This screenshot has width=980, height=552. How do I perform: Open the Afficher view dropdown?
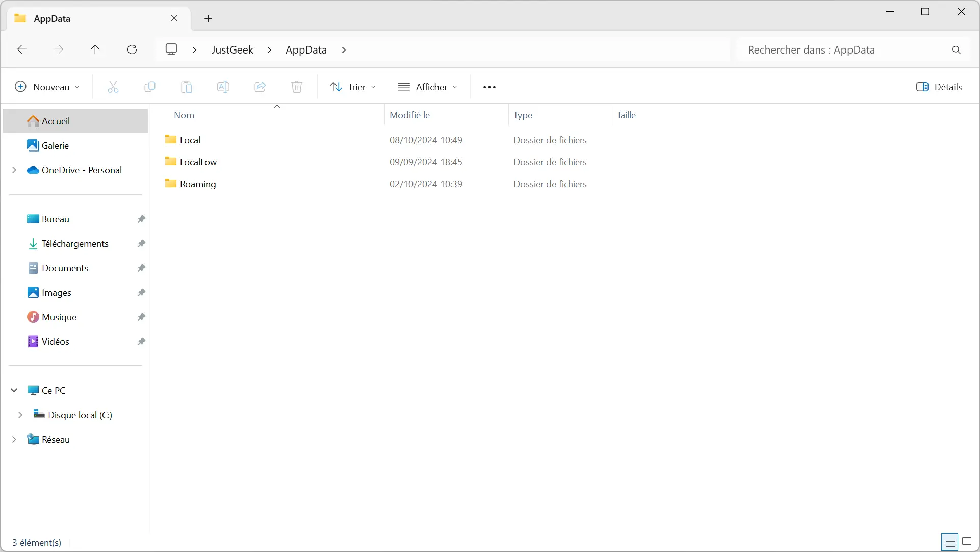427,87
